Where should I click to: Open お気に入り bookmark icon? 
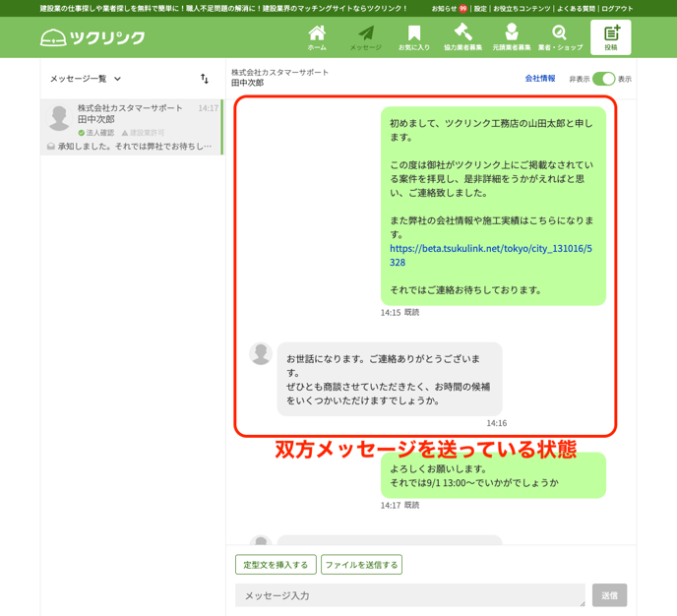tap(414, 37)
